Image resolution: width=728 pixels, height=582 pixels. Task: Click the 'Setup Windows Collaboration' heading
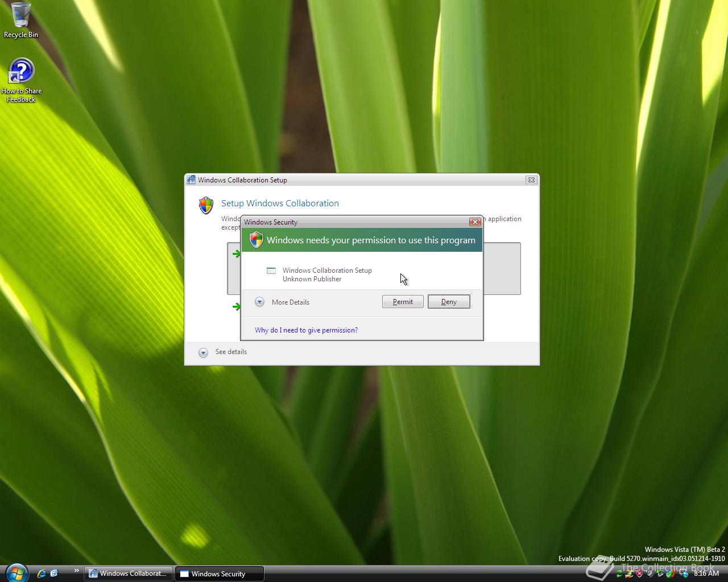(280, 203)
